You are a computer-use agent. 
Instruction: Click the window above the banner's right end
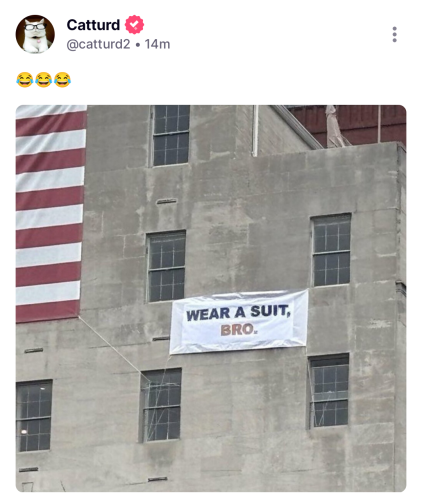[x=331, y=250]
